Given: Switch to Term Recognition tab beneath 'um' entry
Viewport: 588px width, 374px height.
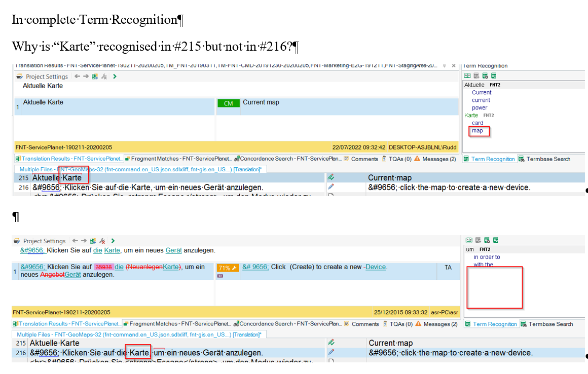Looking at the screenshot, I should [491, 324].
